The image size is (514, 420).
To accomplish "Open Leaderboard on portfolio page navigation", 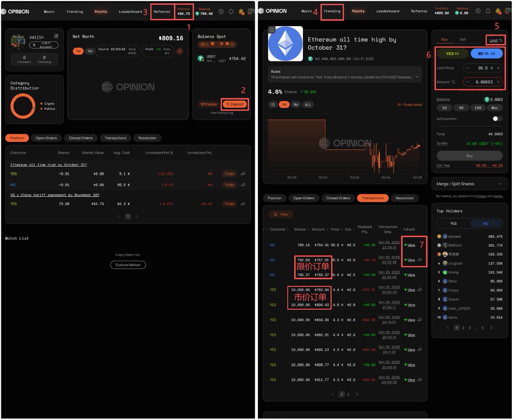I will (x=130, y=12).
